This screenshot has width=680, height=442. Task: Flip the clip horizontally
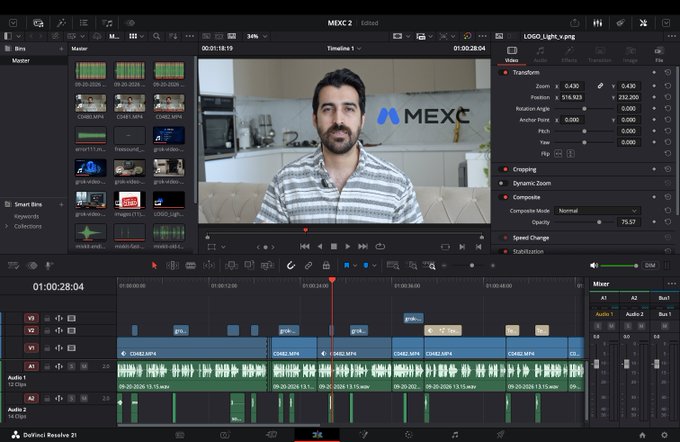(558, 154)
